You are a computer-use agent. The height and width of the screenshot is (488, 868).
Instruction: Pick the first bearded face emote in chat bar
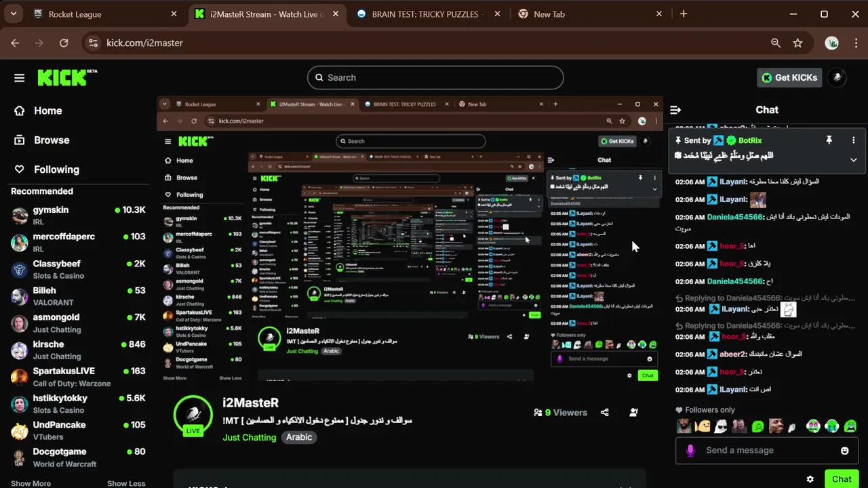(x=685, y=426)
